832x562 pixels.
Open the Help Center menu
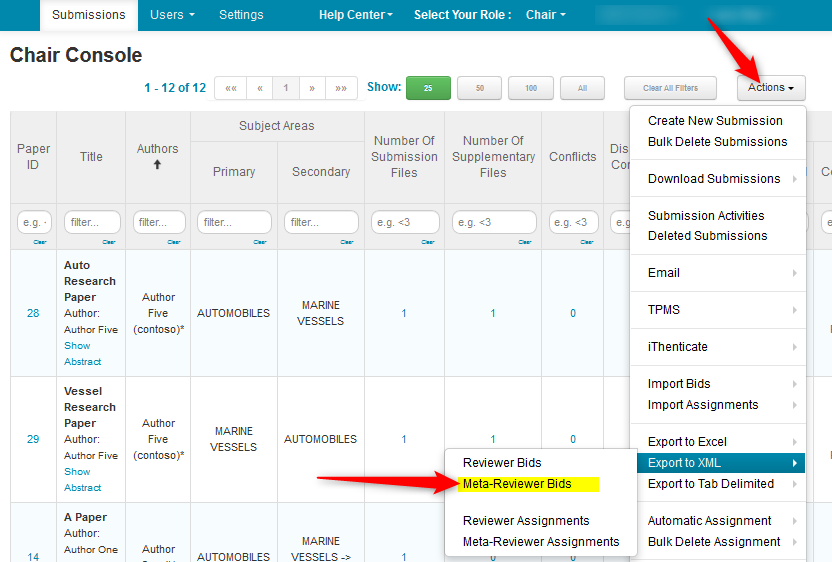point(355,15)
